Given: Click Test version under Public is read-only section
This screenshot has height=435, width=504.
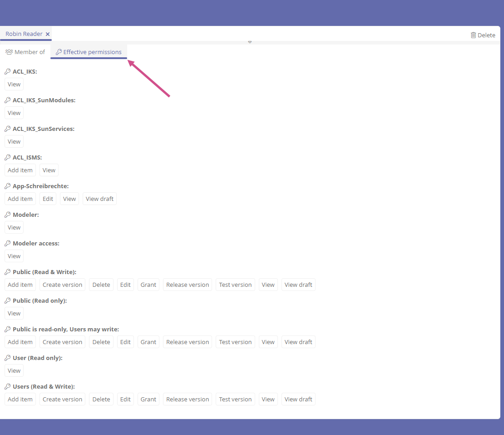Looking at the screenshot, I should point(235,342).
